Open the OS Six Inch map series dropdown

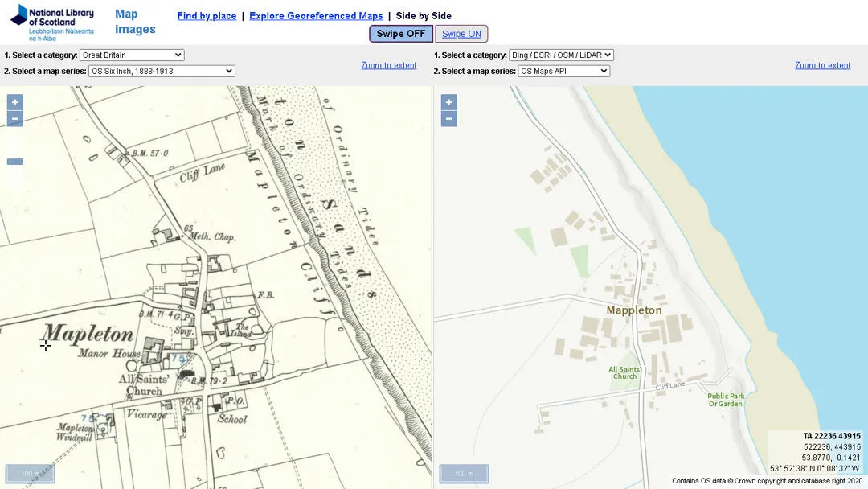tap(160, 71)
